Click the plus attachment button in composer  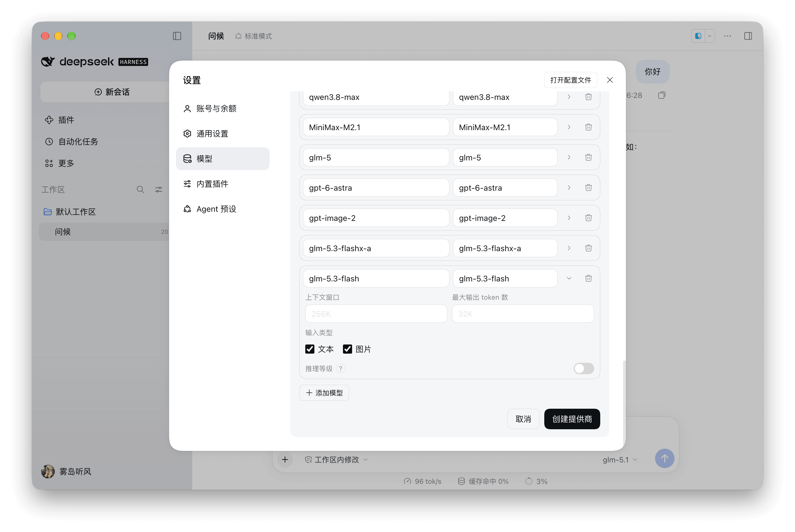[x=285, y=460]
